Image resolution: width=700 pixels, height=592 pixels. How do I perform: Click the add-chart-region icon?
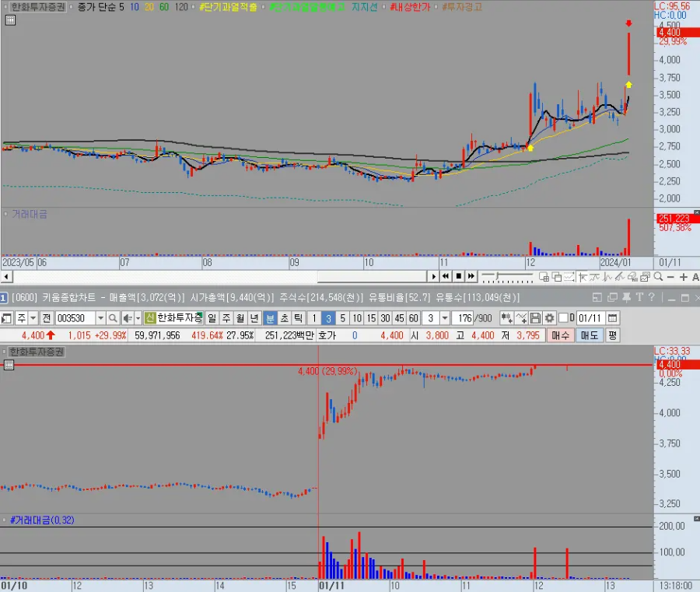coord(544,277)
